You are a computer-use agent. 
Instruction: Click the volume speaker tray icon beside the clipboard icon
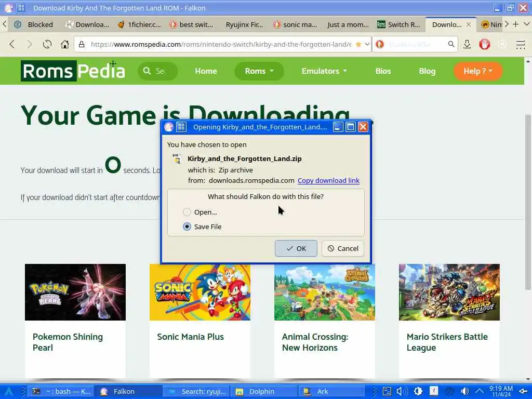[x=402, y=391]
